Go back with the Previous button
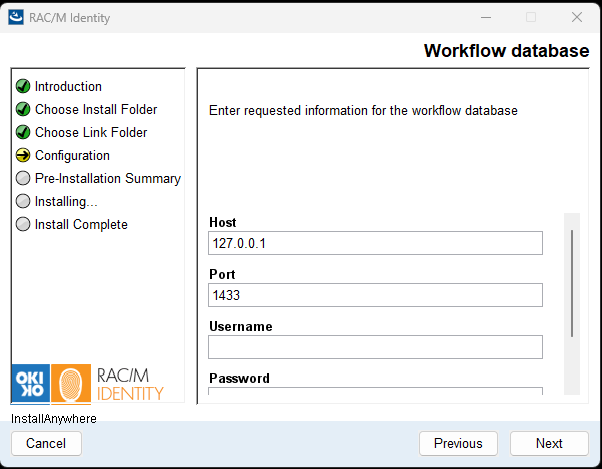 pyautogui.click(x=458, y=443)
